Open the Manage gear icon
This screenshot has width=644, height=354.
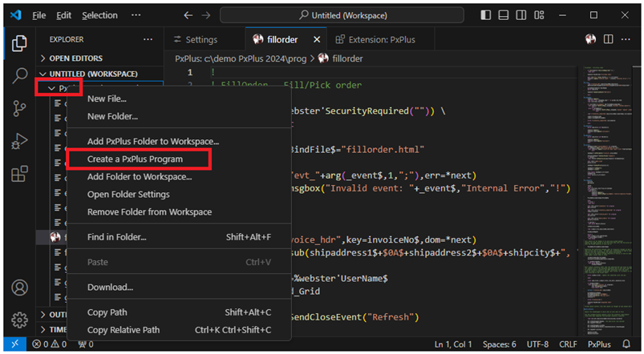[x=20, y=320]
